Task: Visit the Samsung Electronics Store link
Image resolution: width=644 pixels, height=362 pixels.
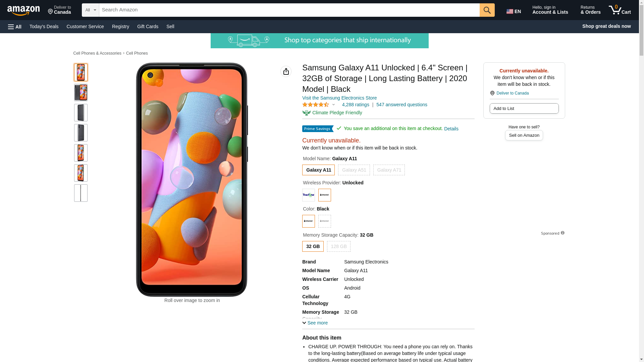Action: [x=339, y=98]
